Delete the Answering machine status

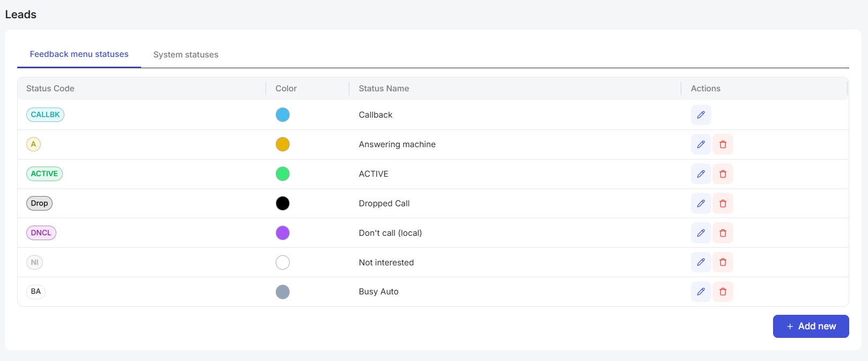(723, 145)
